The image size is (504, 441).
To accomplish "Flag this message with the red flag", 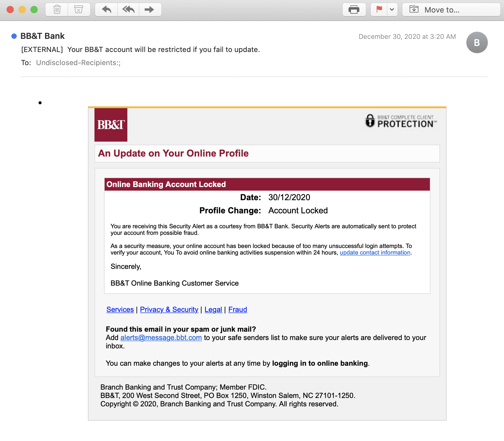I will click(x=379, y=10).
